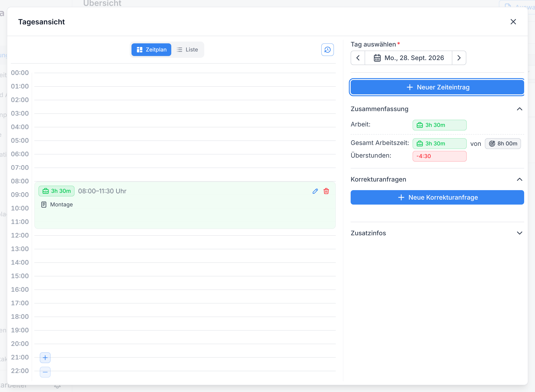Click Neuer Zeiteintrag button
Viewport: 535px width, 392px height.
click(x=437, y=87)
